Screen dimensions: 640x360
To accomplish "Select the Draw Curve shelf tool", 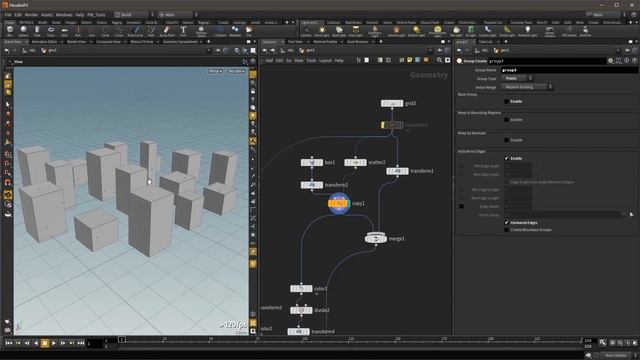I will click(136, 31).
